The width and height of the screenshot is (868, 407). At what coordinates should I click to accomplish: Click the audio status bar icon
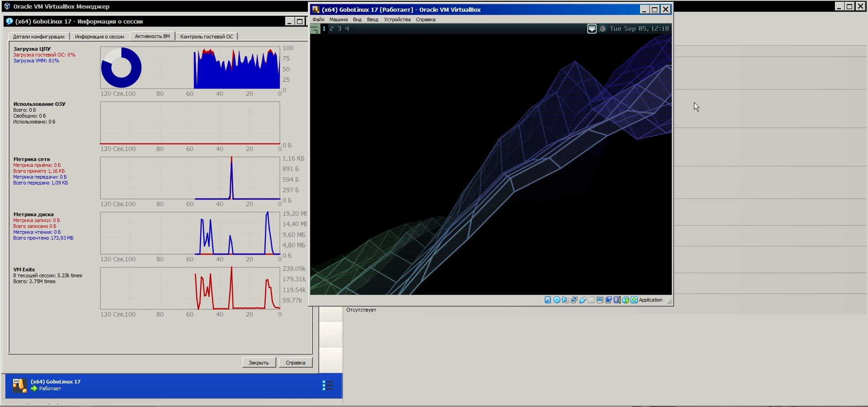(565, 300)
